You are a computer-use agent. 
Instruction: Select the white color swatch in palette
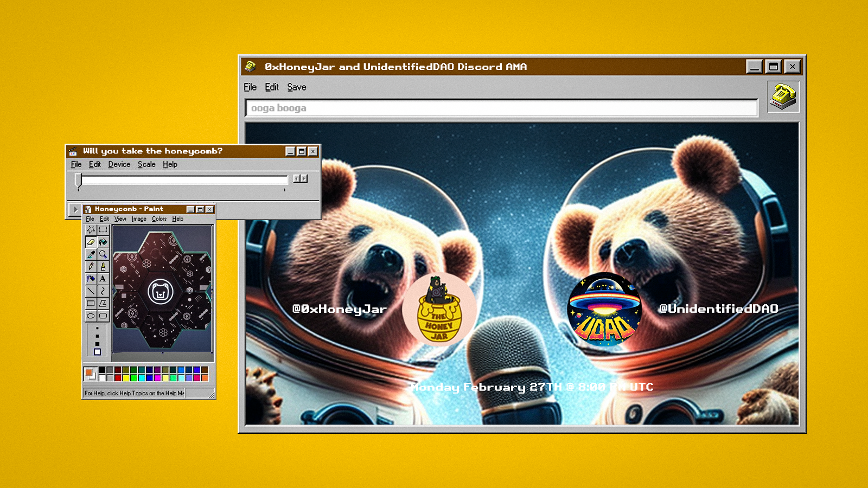pos(102,377)
